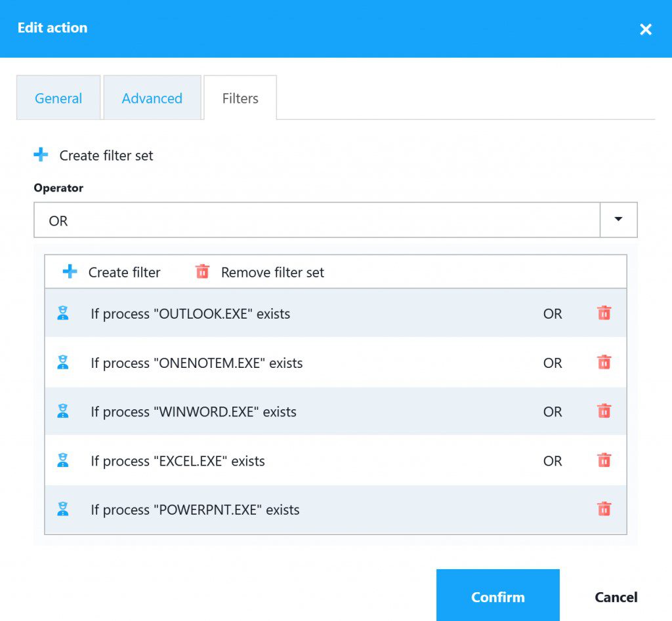Toggle the OR operator on the WINWORD.EXE row
Screen dimensions: 672x621
point(553,412)
